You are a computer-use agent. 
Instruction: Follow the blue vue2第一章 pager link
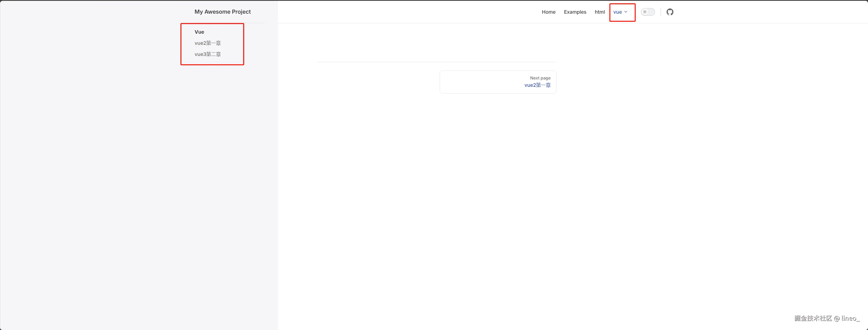[x=538, y=85]
